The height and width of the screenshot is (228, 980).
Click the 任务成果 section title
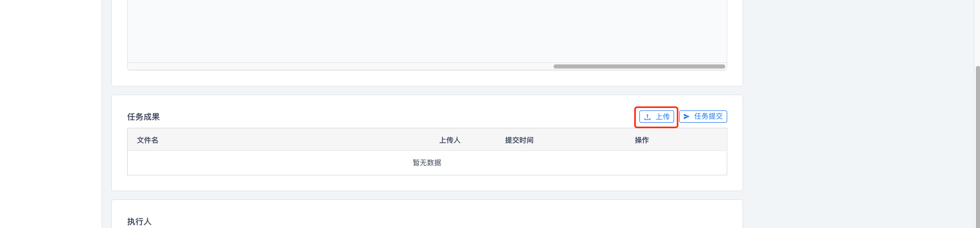click(x=144, y=117)
